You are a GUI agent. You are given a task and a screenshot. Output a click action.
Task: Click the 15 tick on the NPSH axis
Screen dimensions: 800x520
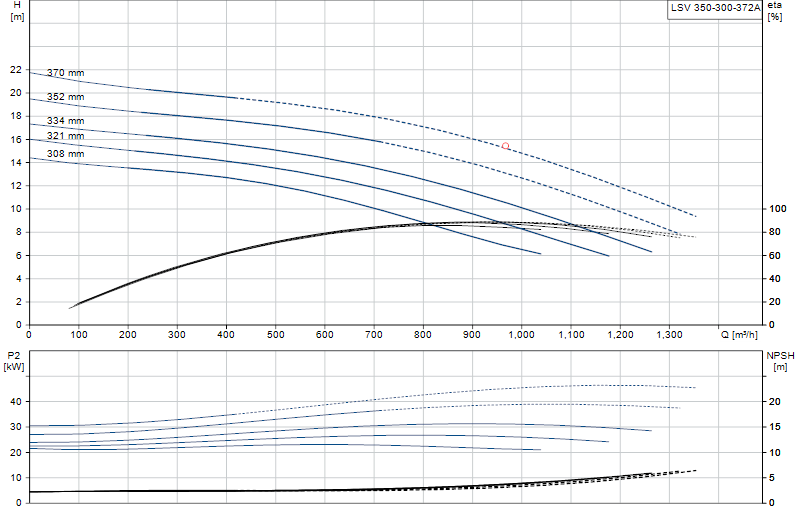coord(774,427)
